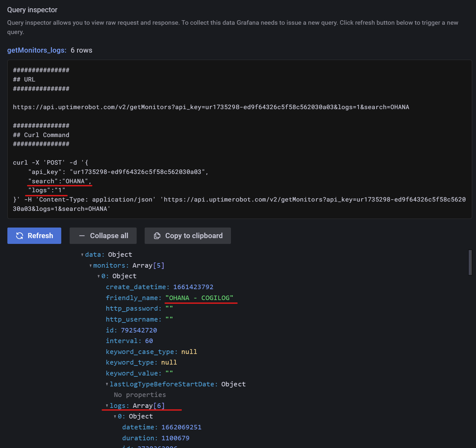Click Copy to clipboard button
Image resolution: width=476 pixels, height=448 pixels.
tap(188, 236)
